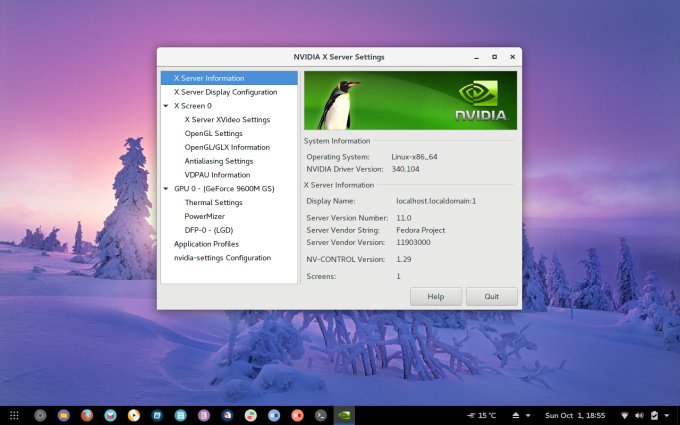Close the NVIDIA X Server Settings window

coord(512,57)
